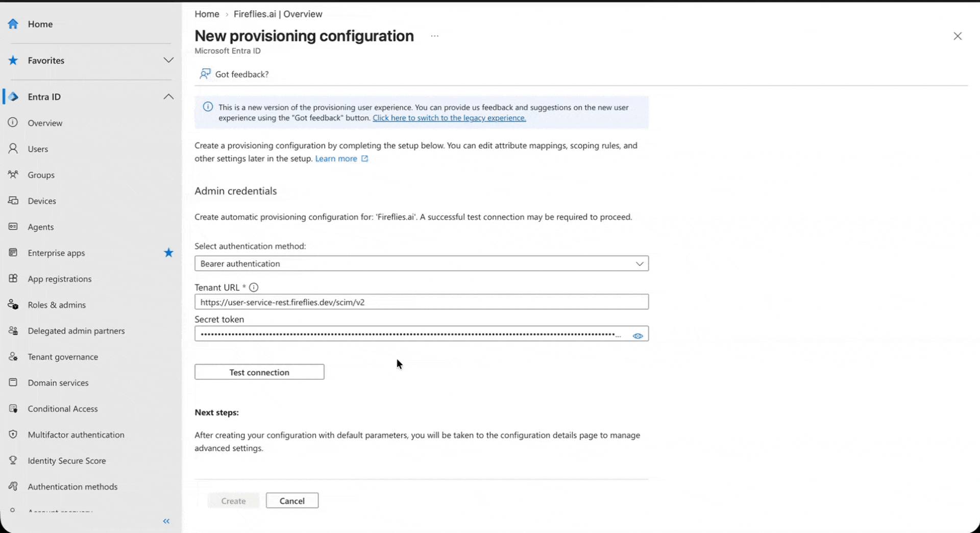Click the Domain services icon
This screenshot has width=980, height=533.
click(13, 382)
